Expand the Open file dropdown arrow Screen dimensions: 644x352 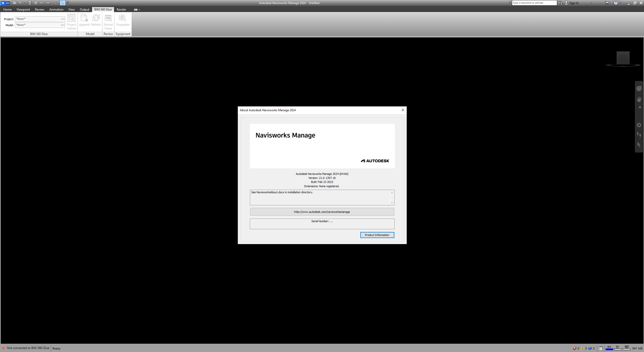coord(25,3)
